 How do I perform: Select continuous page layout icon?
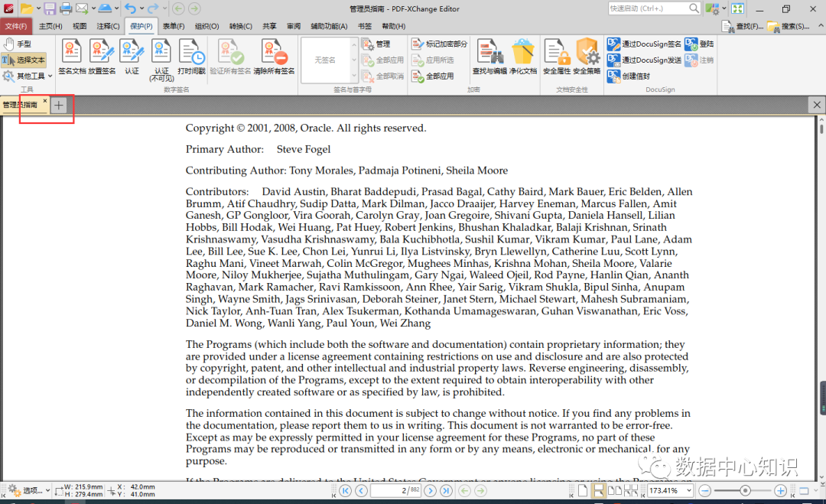[x=598, y=491]
